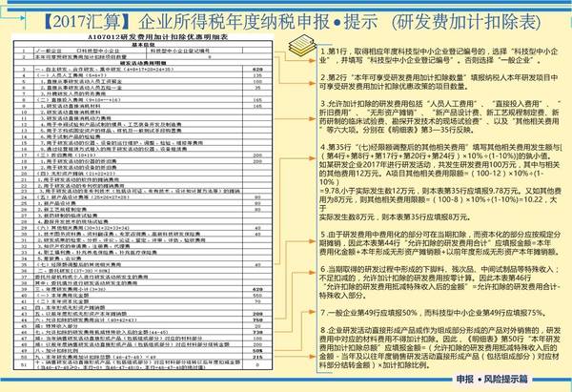The width and height of the screenshot is (572, 392).
Task: Select note 8 about 材料费用不得加计扣除
Action: pos(439,347)
